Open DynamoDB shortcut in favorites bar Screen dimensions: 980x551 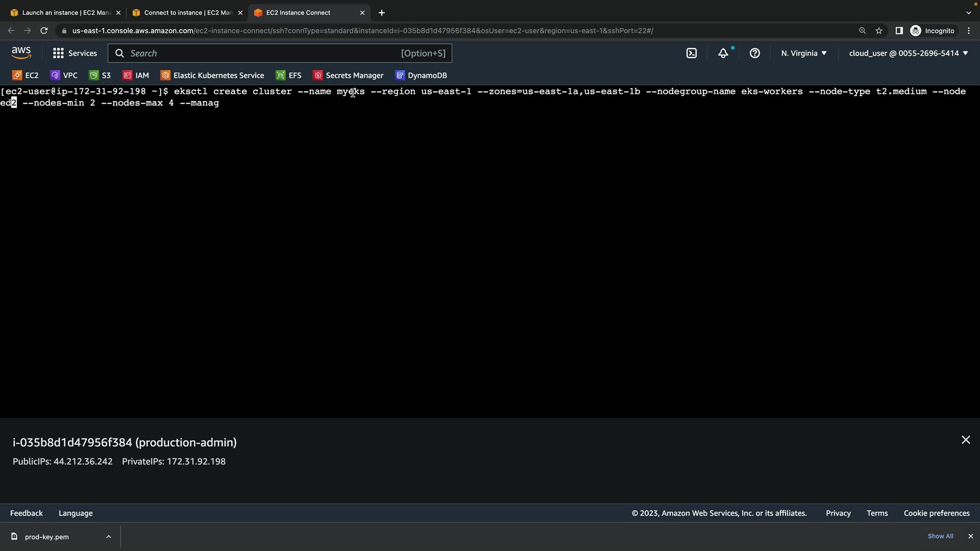tap(421, 76)
